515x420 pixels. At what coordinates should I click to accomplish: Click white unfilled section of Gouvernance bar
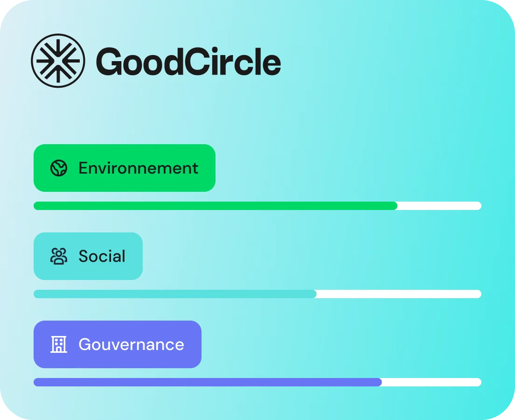tap(431, 382)
